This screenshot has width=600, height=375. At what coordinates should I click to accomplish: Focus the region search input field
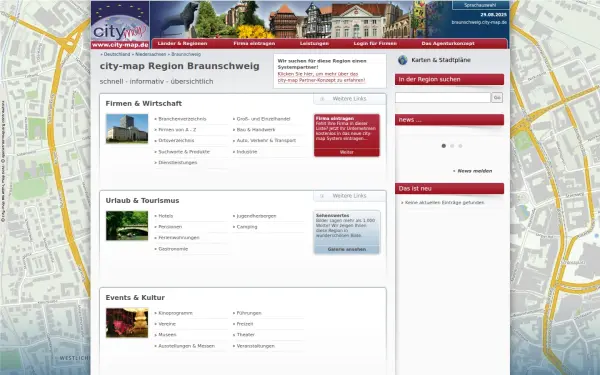point(443,98)
